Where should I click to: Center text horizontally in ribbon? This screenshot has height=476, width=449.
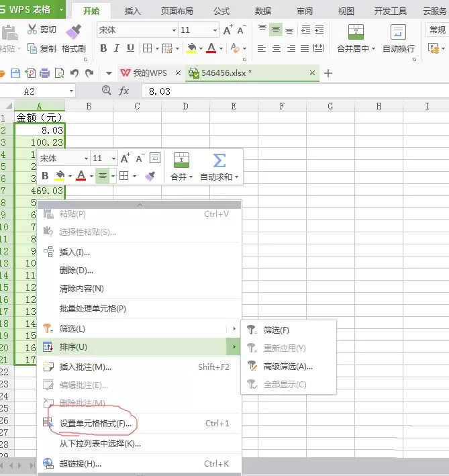276,48
